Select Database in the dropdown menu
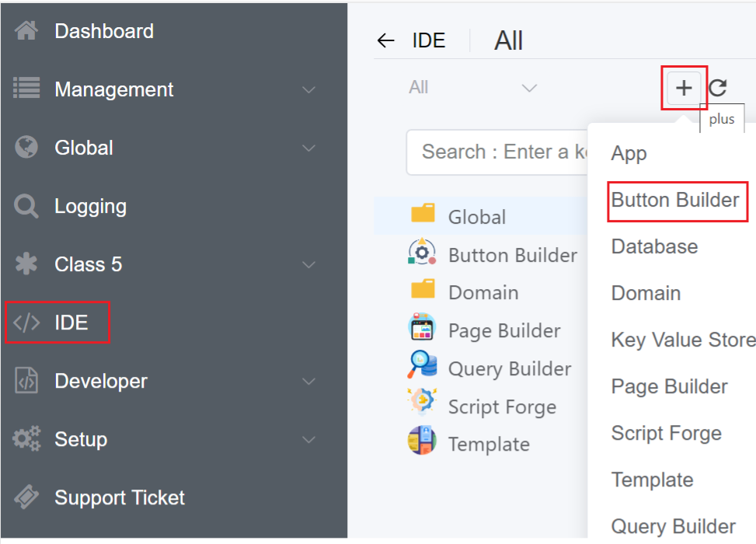The width and height of the screenshot is (756, 544). coord(654,247)
